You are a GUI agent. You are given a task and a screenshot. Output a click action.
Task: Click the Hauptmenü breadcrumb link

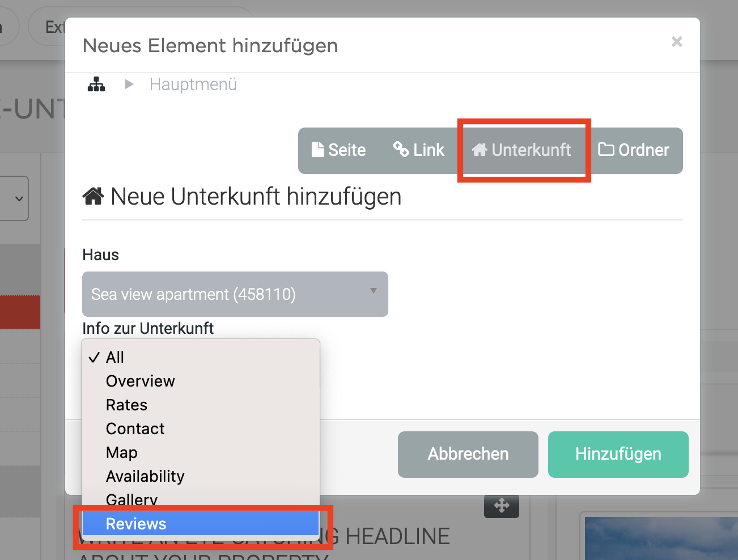pos(193,84)
